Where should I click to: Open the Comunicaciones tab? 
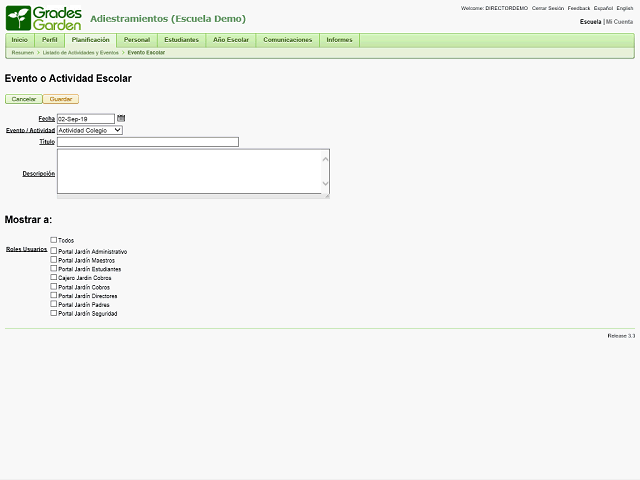(x=288, y=40)
